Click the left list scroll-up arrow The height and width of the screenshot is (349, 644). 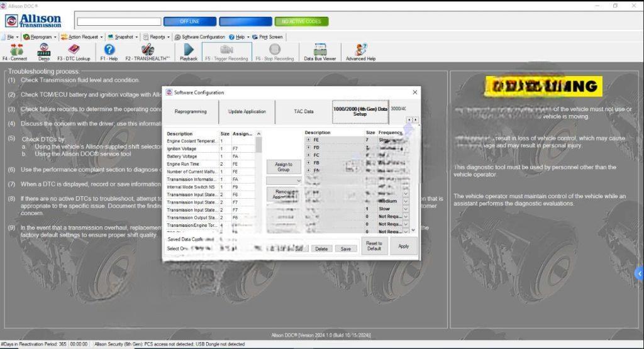point(258,134)
